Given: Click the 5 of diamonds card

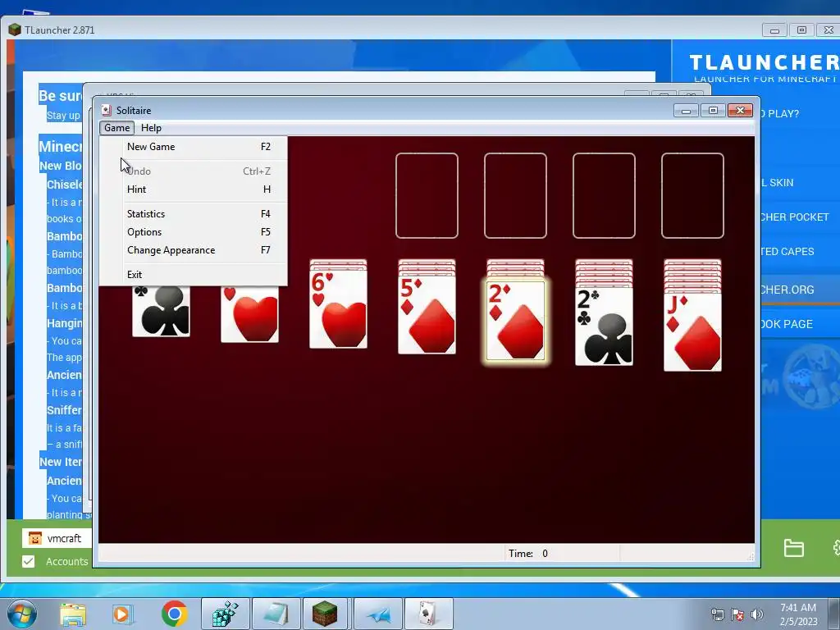Looking at the screenshot, I should [427, 314].
